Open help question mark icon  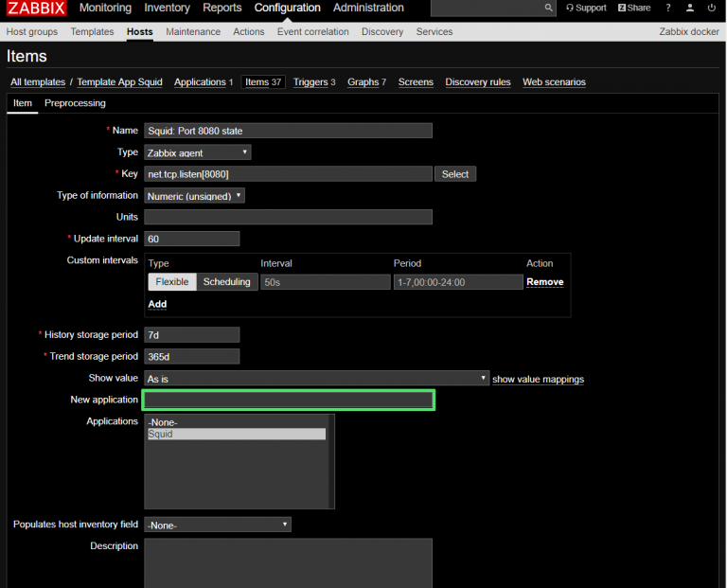click(668, 8)
